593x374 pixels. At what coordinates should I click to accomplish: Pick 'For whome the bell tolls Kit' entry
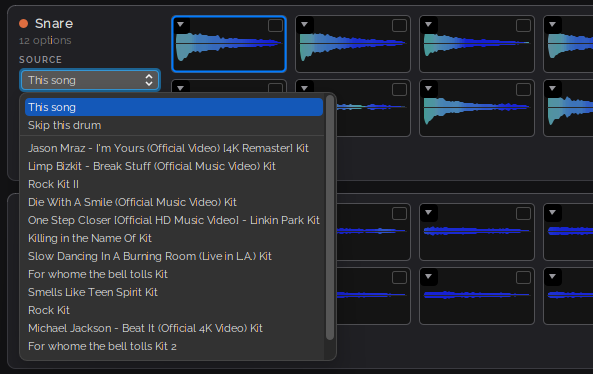174,274
